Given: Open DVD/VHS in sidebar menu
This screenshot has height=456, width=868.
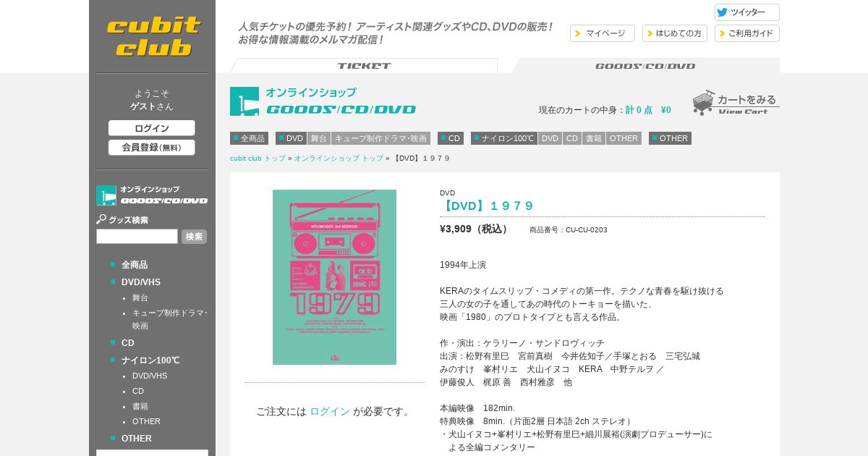Looking at the screenshot, I should click(x=141, y=282).
